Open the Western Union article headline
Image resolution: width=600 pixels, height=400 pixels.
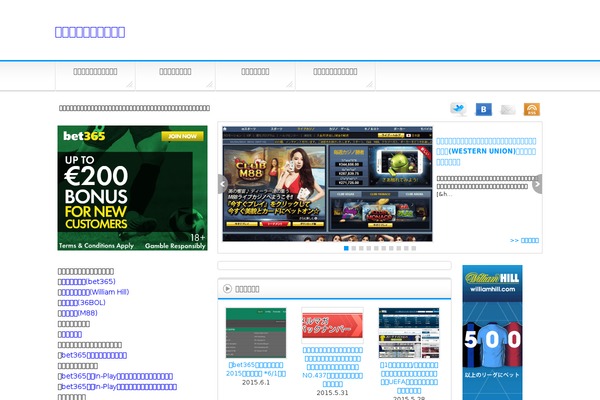click(486, 152)
